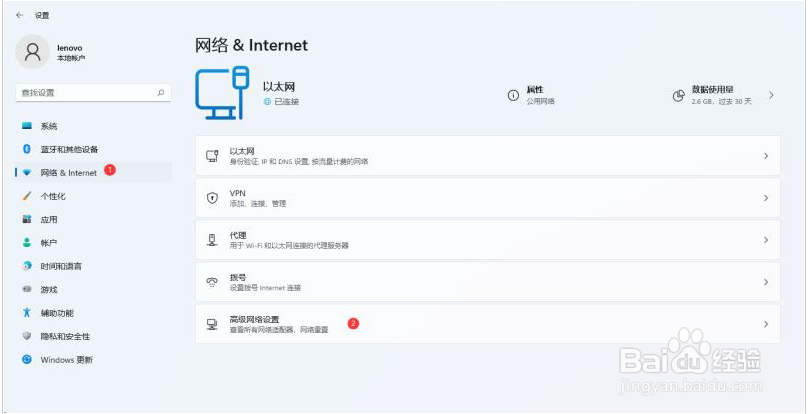Open 辅助功能 settings

[93, 312]
